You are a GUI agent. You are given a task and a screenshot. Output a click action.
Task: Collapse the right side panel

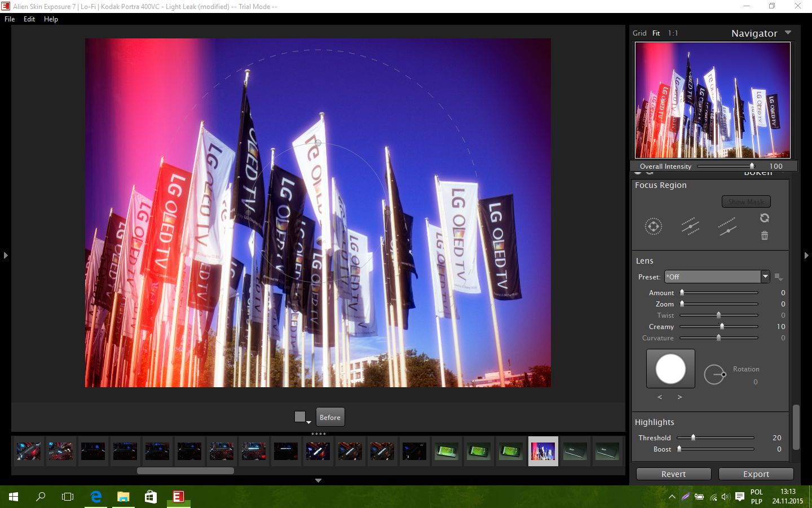point(806,255)
